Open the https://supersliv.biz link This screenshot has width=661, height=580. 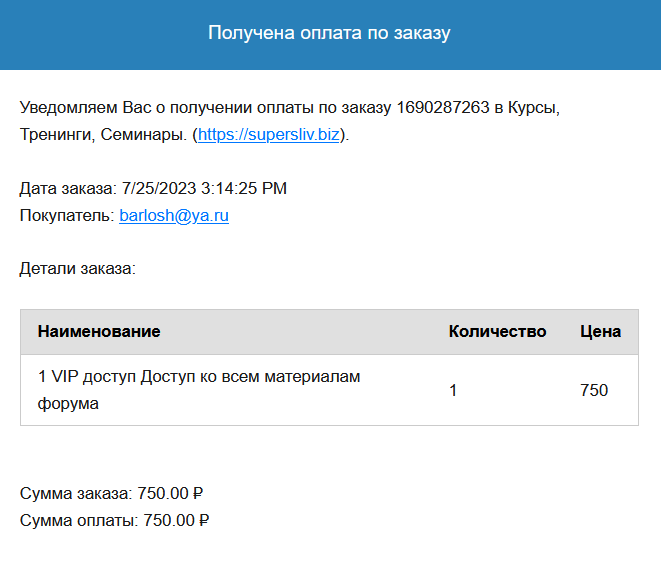pos(269,135)
